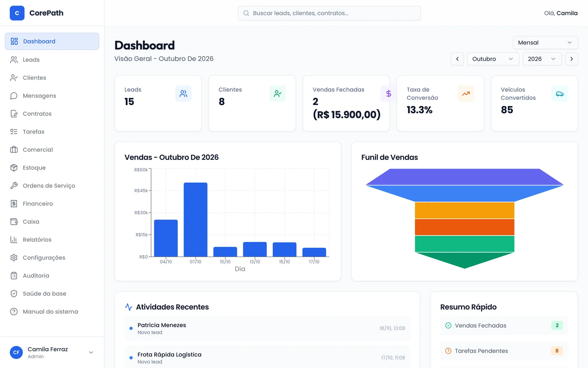Click the 04/10 sales bar
The image size is (588, 368).
click(166, 238)
